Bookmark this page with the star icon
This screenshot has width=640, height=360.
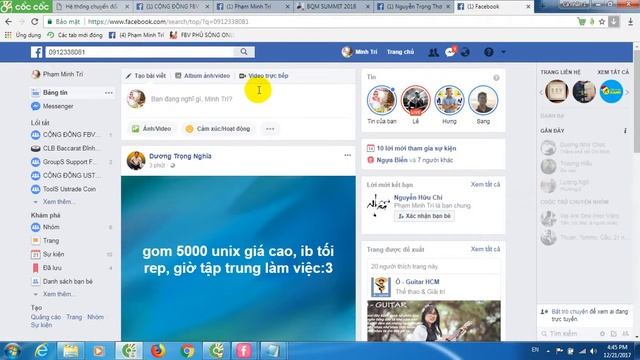point(602,22)
